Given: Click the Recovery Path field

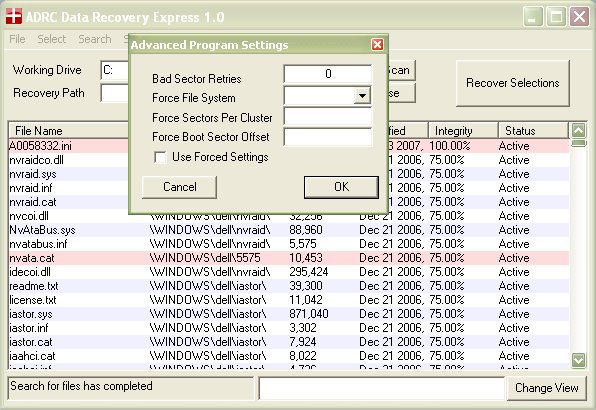Looking at the screenshot, I should [115, 93].
